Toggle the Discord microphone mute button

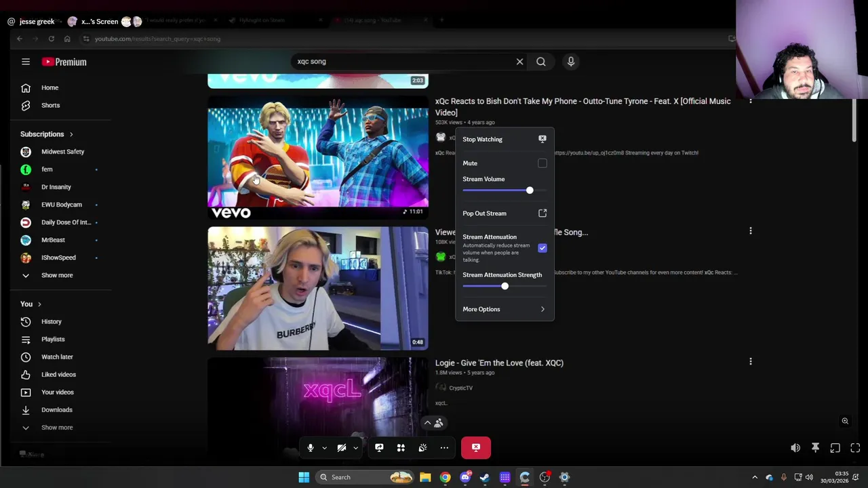[x=310, y=447]
